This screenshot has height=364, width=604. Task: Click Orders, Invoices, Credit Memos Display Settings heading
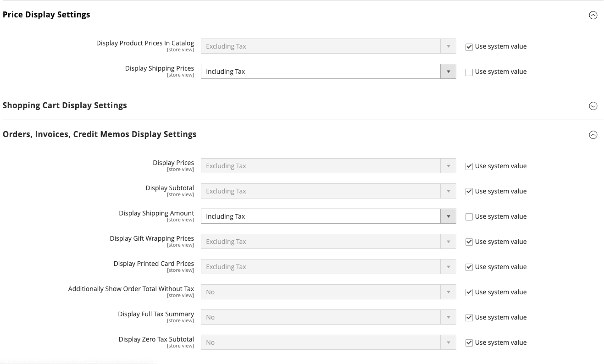[100, 134]
